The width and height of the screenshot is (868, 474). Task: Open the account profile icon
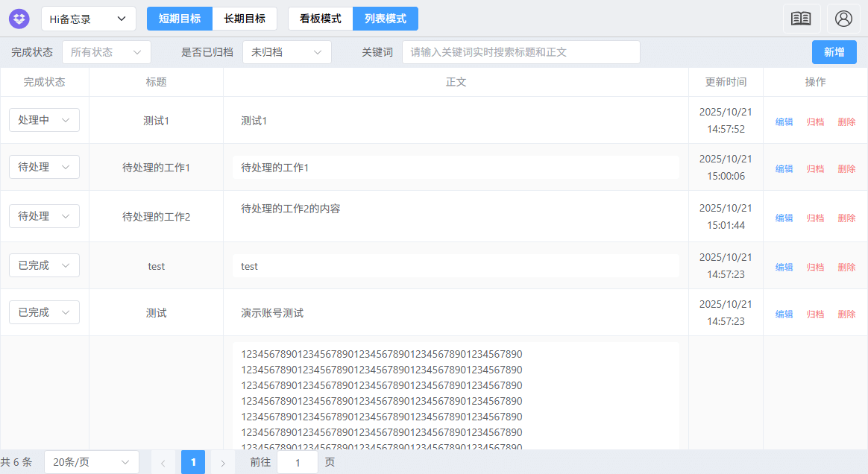843,19
